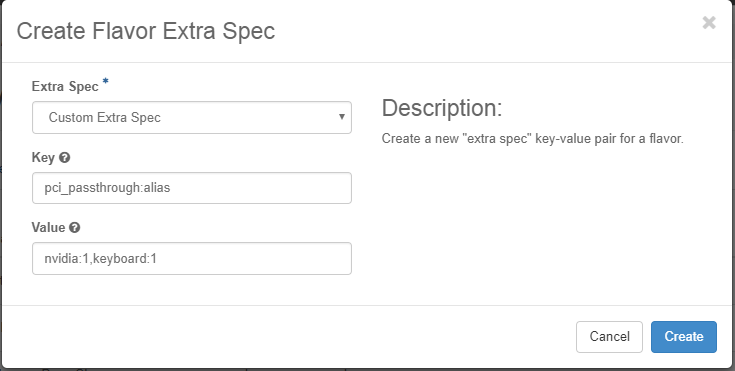Screen dimensions: 735x371
Task: Select the Extra Spec combo box text
Action: click(105, 117)
